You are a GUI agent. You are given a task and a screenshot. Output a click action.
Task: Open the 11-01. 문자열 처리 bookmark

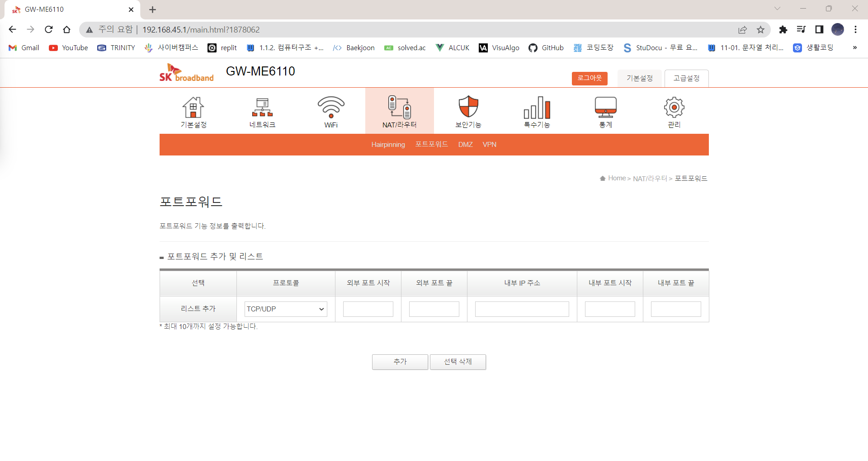pos(745,48)
